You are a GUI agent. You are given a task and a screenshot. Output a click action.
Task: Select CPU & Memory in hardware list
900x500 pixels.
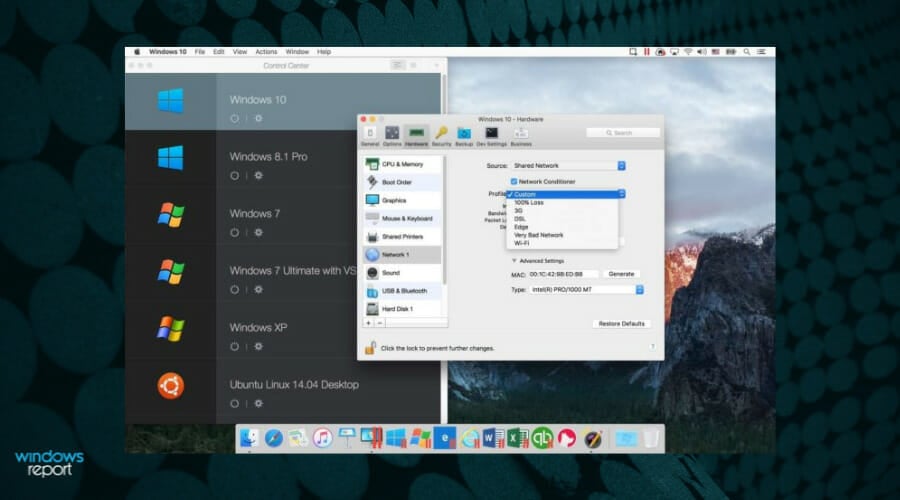pyautogui.click(x=402, y=164)
